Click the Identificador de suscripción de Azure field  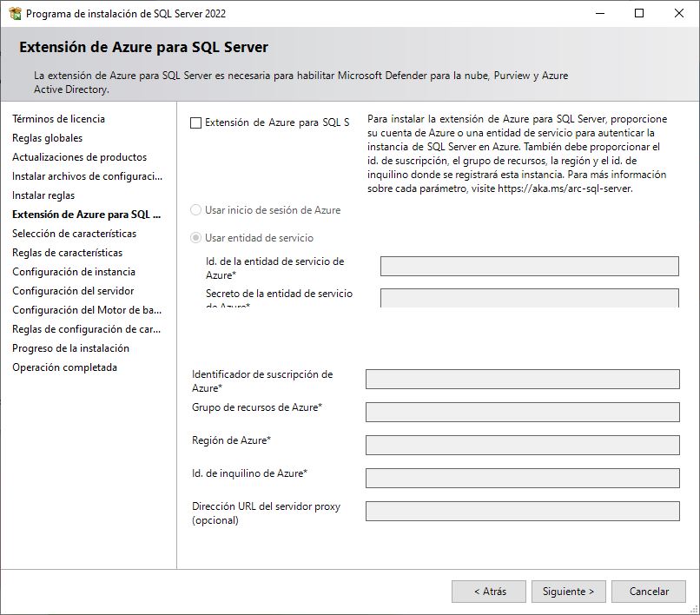point(521,379)
